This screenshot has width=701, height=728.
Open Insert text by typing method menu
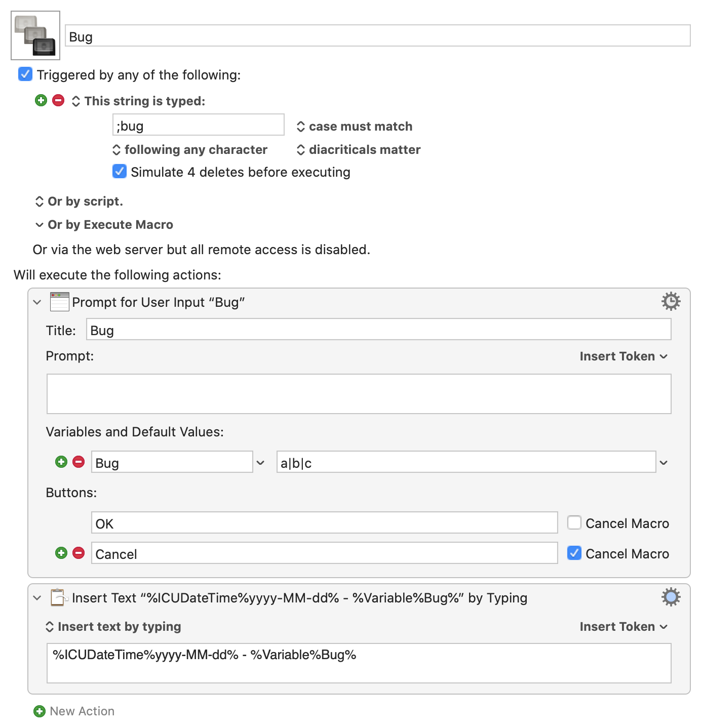coord(113,627)
